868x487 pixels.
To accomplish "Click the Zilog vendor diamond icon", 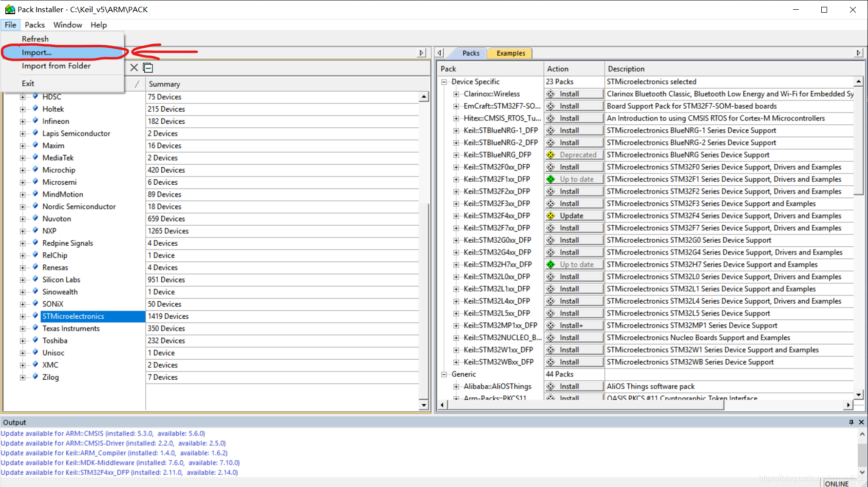I will [x=35, y=377].
